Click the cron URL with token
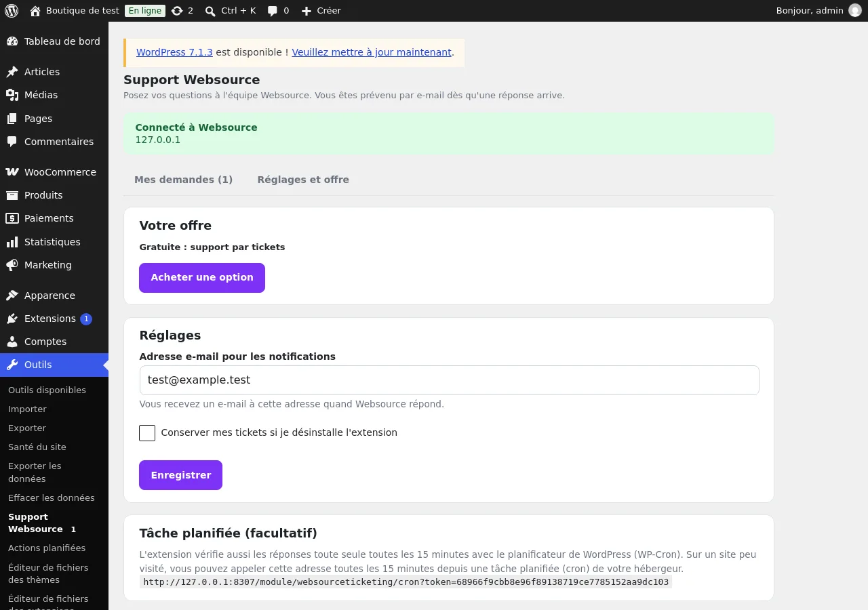868x610 pixels. [406, 582]
